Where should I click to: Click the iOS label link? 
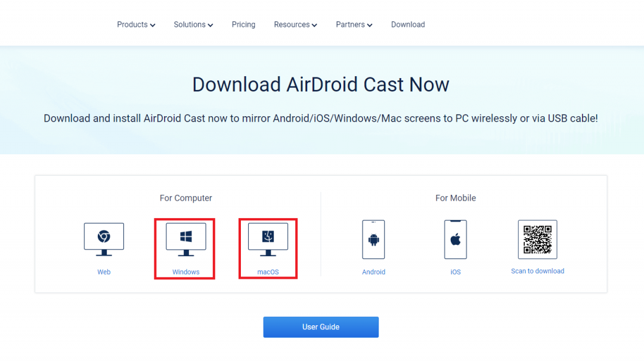click(456, 272)
